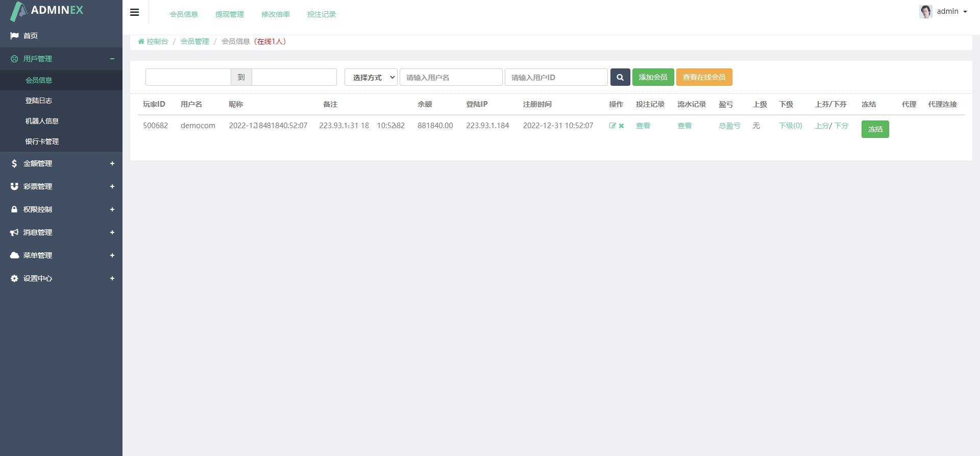Screen dimensions: 980x456
Task: Expand the 金额管理 sidebar section
Action: (x=61, y=163)
